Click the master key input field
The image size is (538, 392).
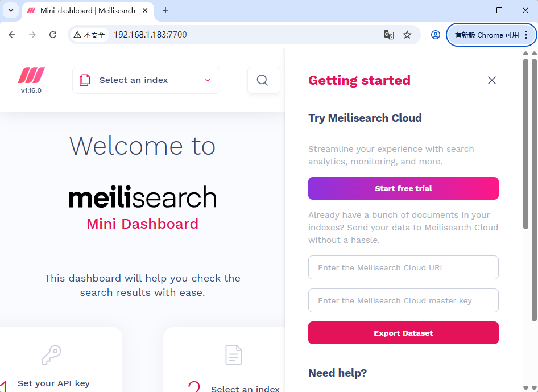coord(403,300)
